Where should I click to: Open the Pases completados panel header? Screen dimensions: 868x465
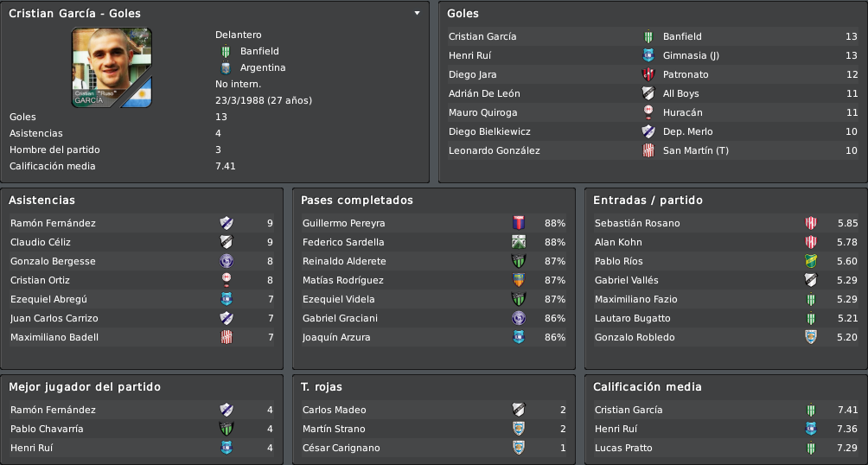pyautogui.click(x=357, y=201)
